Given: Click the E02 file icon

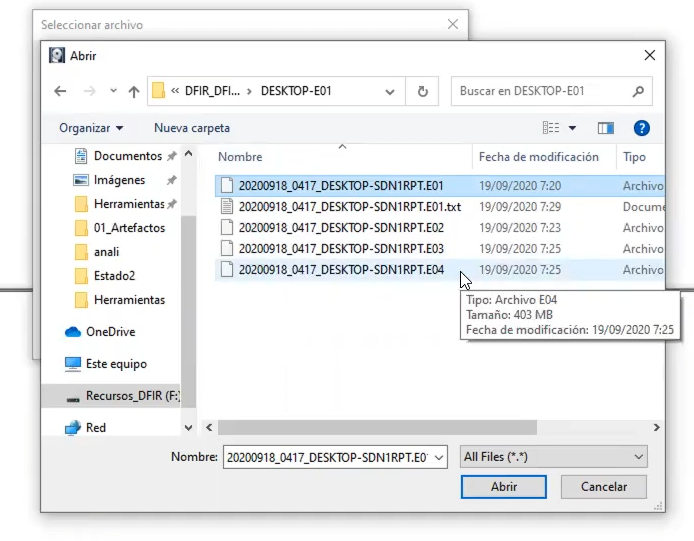Looking at the screenshot, I should click(x=227, y=227).
